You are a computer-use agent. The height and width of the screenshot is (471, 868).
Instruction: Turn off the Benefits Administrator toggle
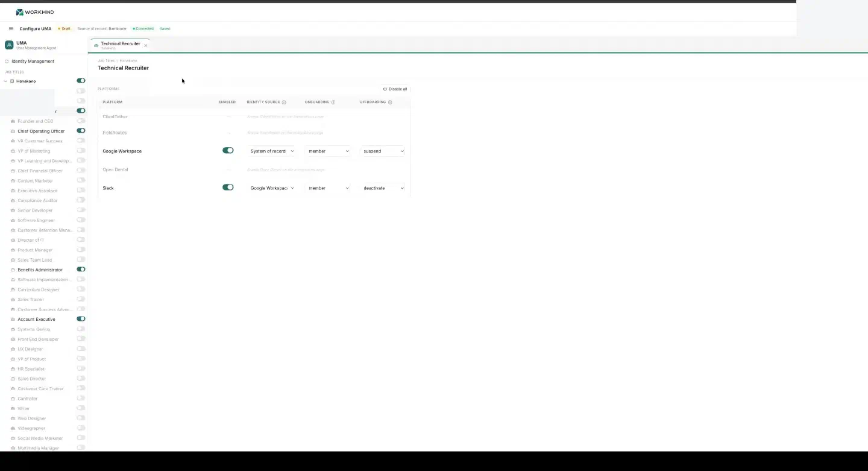(81, 270)
